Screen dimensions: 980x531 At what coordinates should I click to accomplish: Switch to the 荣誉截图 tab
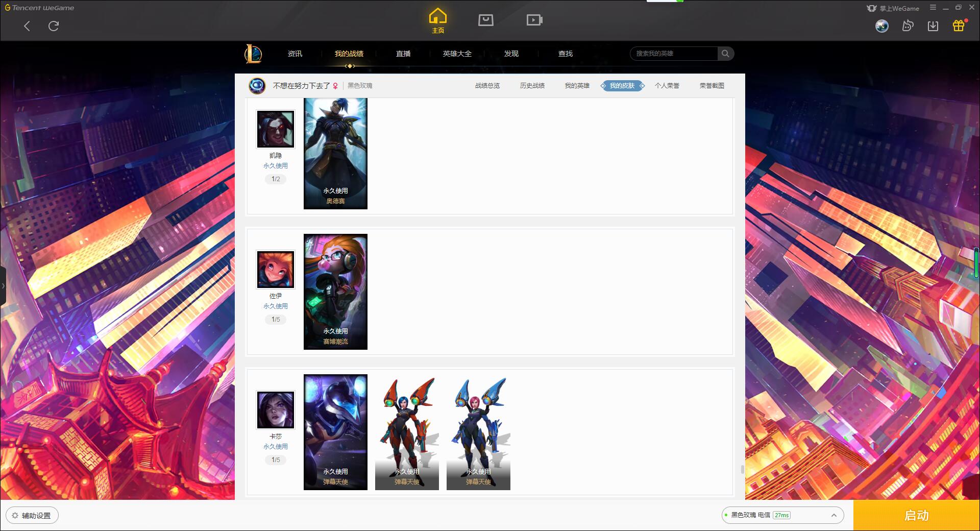pyautogui.click(x=712, y=86)
